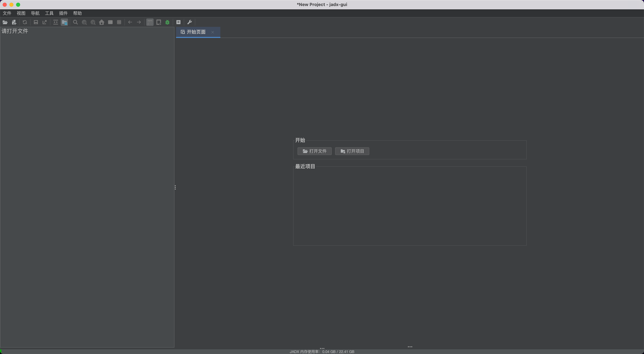This screenshot has height=354, width=644.
Task: Select the 开始页面 tab
Action: [196, 32]
